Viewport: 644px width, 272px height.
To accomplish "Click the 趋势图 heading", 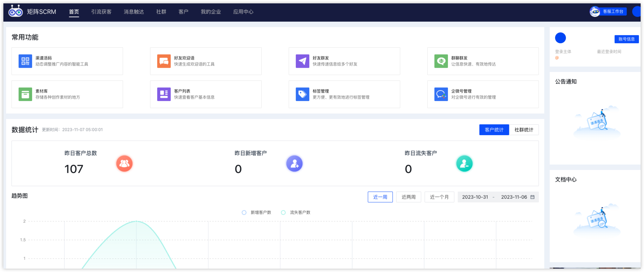I will coord(20,196).
